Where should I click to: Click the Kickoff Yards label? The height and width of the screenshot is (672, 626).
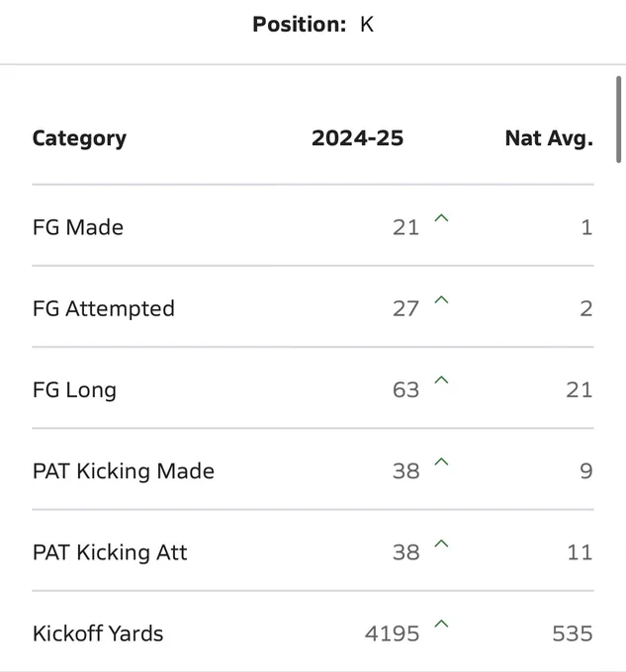tap(98, 633)
